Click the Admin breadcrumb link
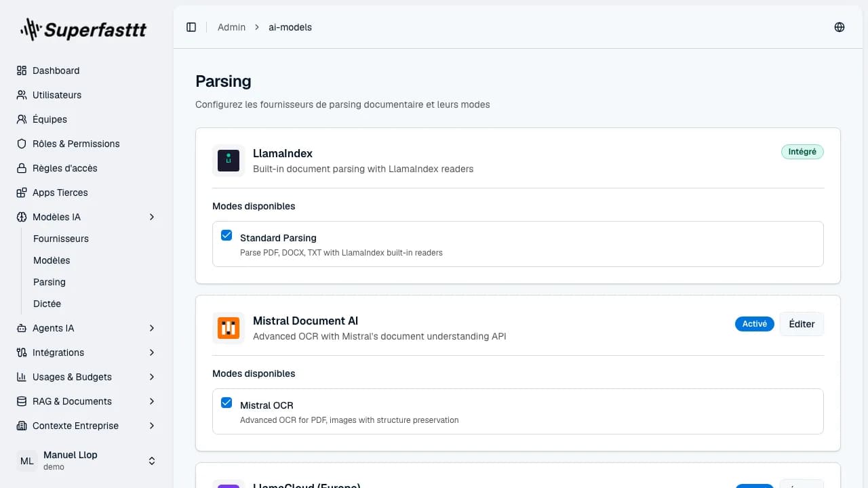868x488 pixels. pos(231,27)
